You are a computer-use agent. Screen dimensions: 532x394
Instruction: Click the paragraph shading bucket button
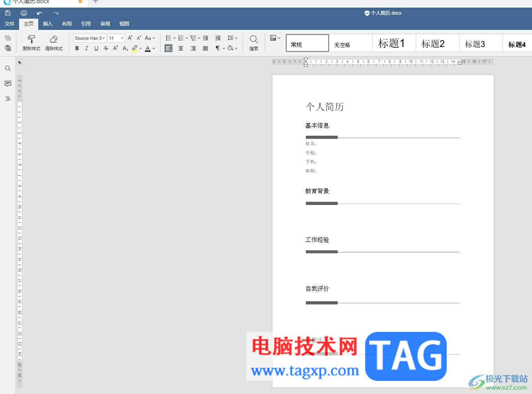tap(230, 48)
